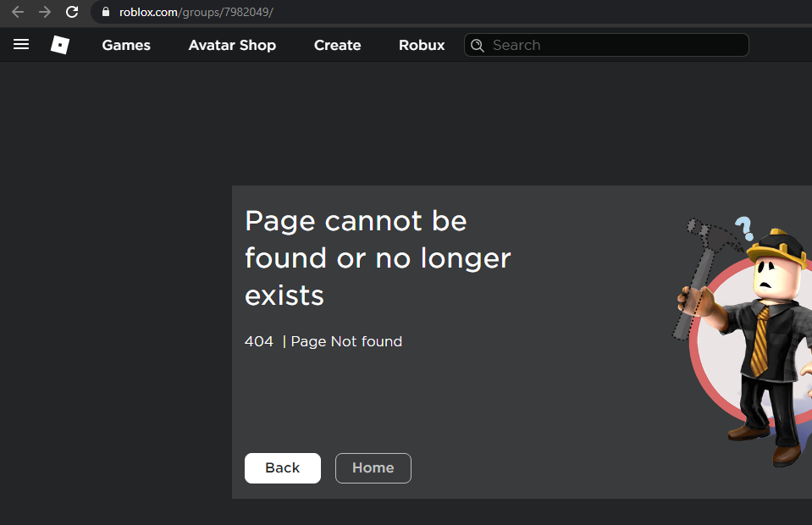This screenshot has height=525, width=812.
Task: Open the Robux menu item
Action: [422, 45]
